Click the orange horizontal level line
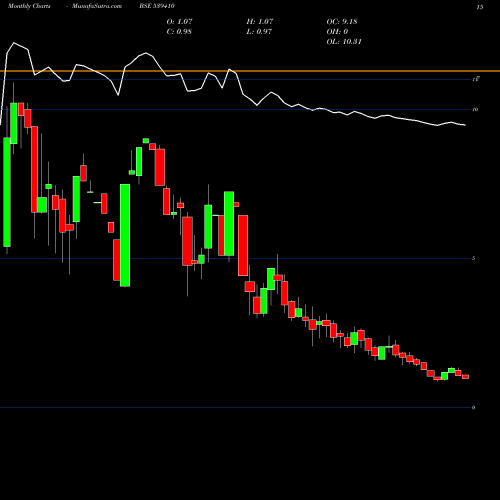The height and width of the screenshot is (500, 500). click(250, 71)
